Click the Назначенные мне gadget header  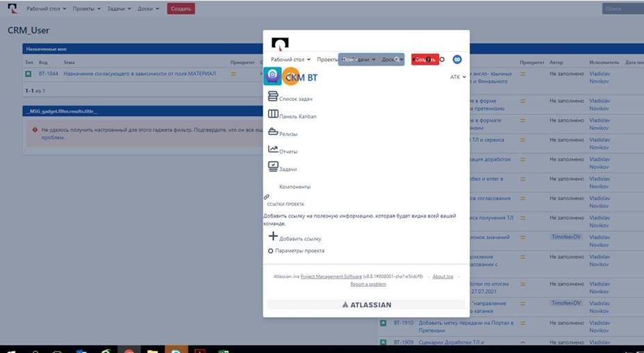142,49
